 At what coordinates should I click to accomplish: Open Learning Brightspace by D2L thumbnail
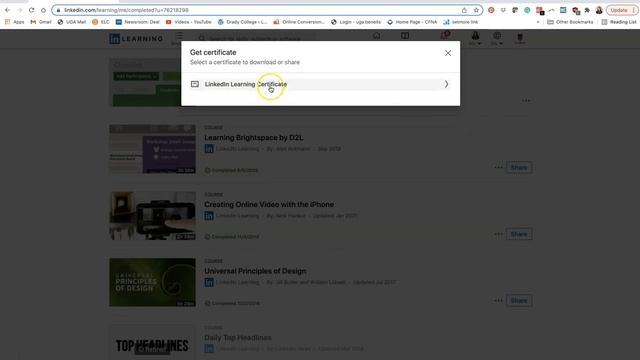click(152, 149)
